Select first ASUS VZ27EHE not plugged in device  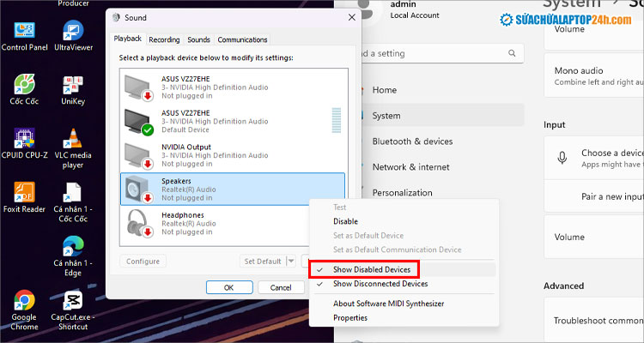point(233,87)
